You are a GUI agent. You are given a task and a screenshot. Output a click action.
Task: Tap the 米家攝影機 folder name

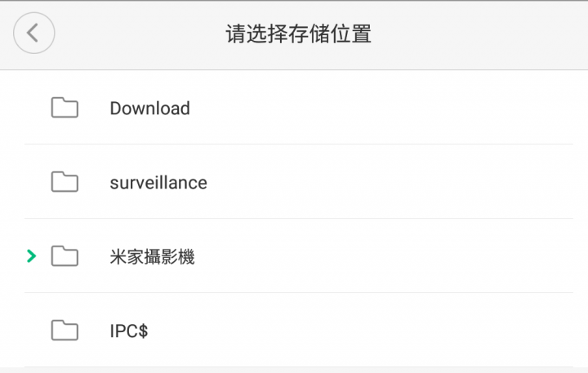click(152, 257)
